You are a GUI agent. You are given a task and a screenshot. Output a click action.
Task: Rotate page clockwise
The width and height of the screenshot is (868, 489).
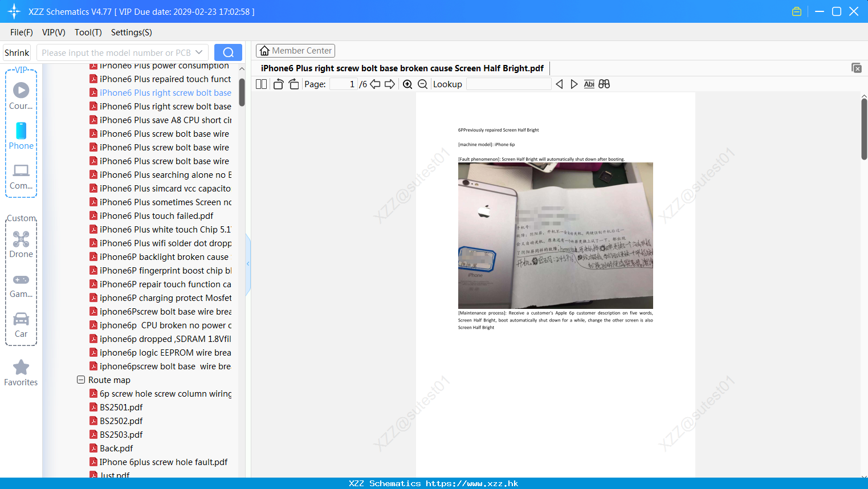coord(294,84)
